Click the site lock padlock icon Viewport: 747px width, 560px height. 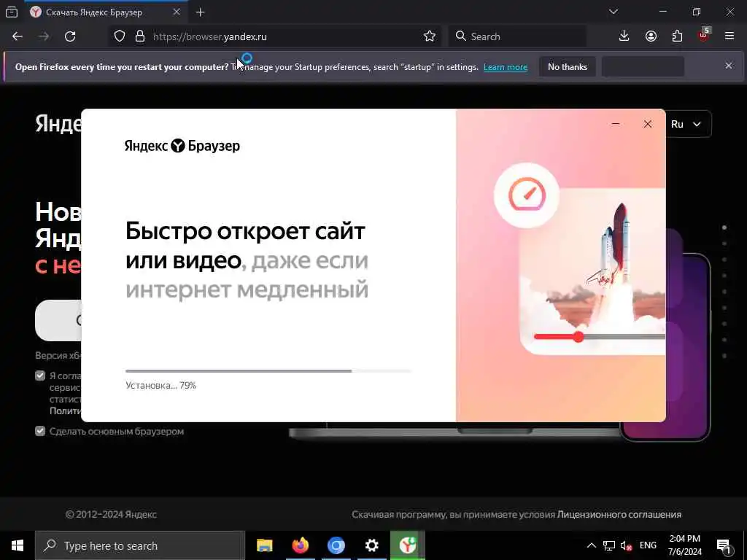tap(139, 36)
